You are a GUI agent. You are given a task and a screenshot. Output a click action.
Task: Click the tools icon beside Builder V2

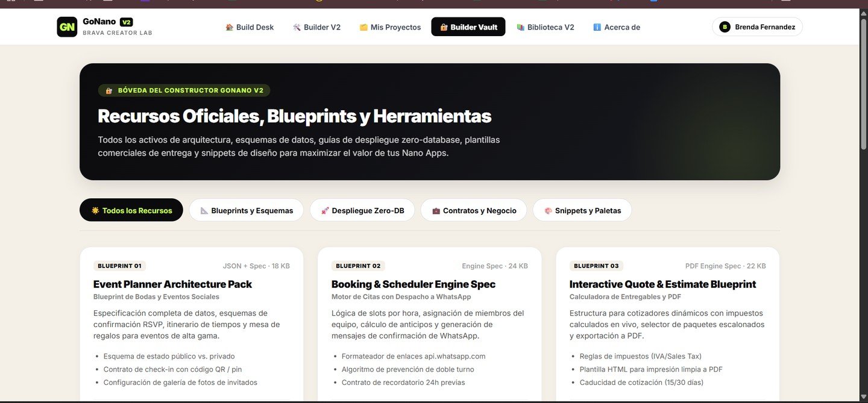tap(297, 27)
